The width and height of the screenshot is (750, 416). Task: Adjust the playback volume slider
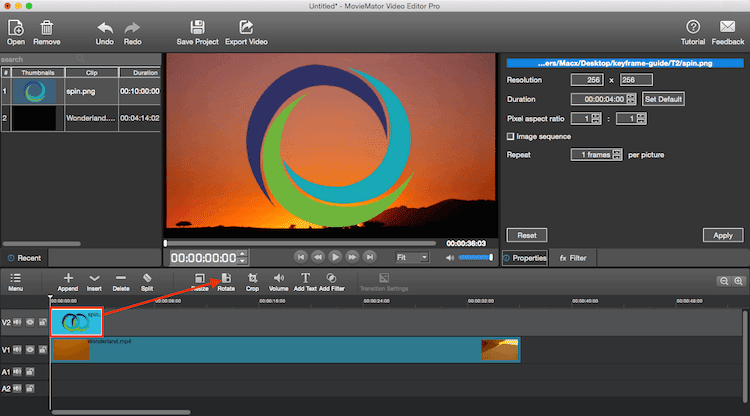(475, 257)
